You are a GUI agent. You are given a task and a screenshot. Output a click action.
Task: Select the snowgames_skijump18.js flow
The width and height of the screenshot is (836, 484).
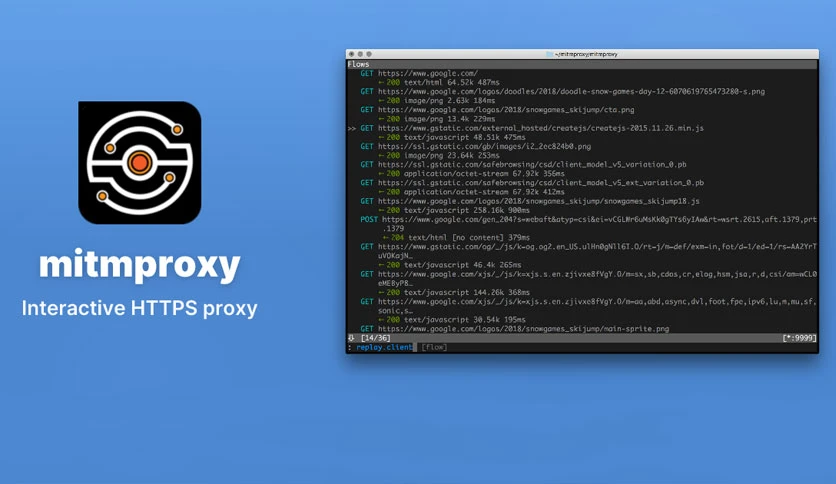pos(530,201)
